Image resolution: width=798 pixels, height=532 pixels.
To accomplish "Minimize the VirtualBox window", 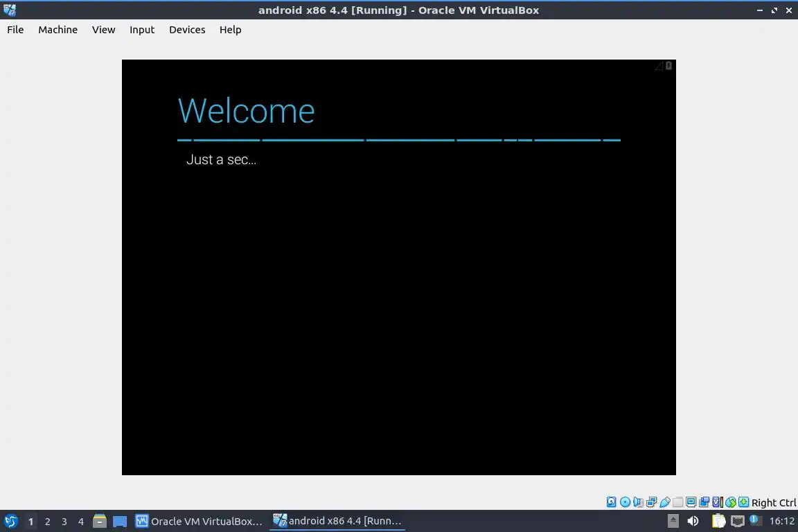I will [759, 10].
